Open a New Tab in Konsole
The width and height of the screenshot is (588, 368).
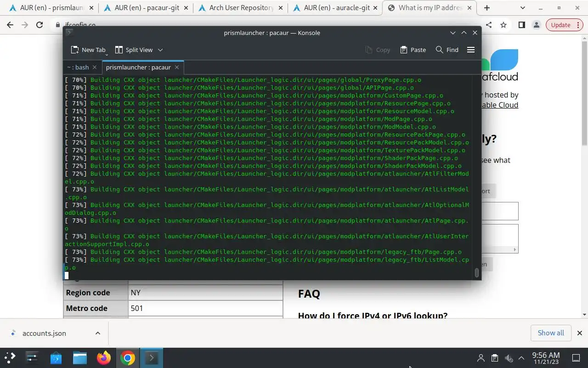pyautogui.click(x=88, y=50)
